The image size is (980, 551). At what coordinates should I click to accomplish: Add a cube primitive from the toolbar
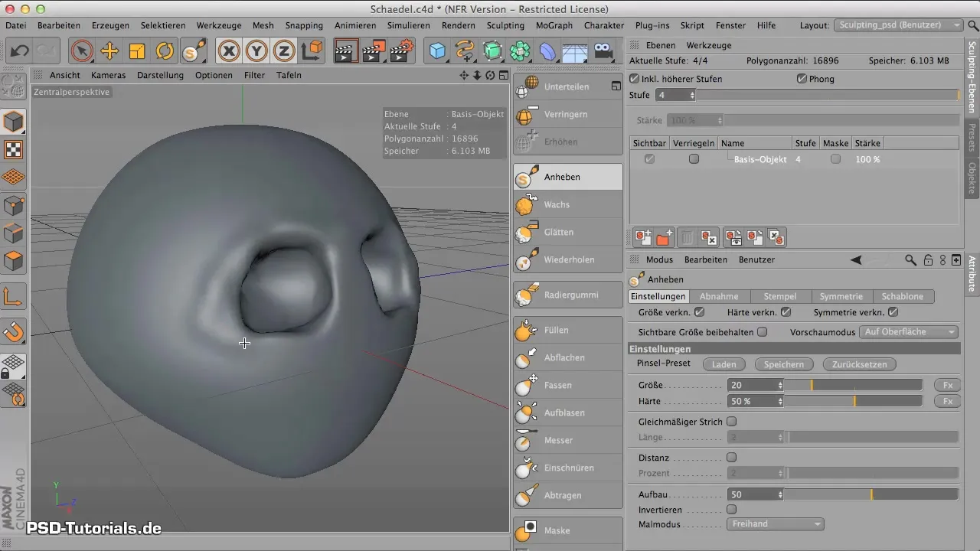click(x=437, y=51)
